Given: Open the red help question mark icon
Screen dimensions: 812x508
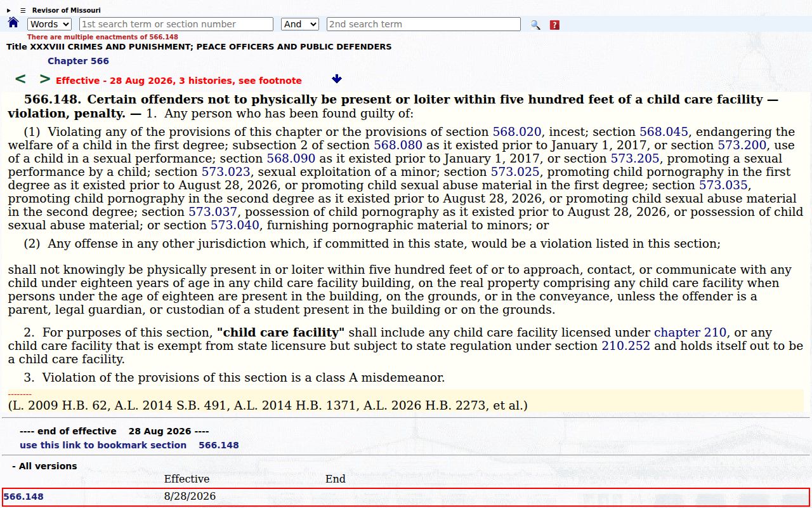Looking at the screenshot, I should tap(554, 25).
